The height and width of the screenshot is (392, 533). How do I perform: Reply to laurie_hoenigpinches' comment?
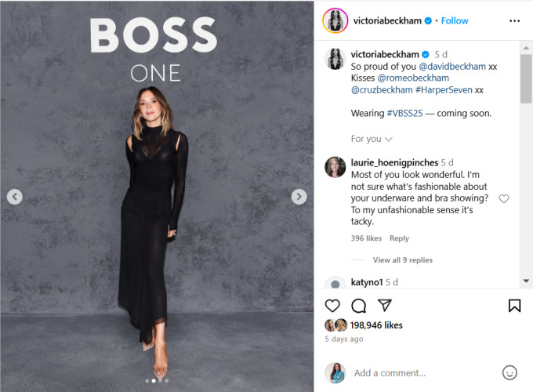click(x=399, y=238)
